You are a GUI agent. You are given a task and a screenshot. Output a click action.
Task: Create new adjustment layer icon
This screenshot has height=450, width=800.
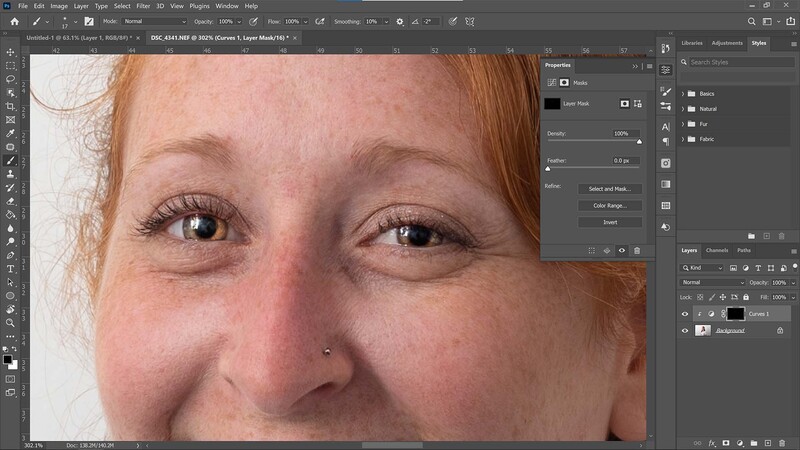[740, 443]
